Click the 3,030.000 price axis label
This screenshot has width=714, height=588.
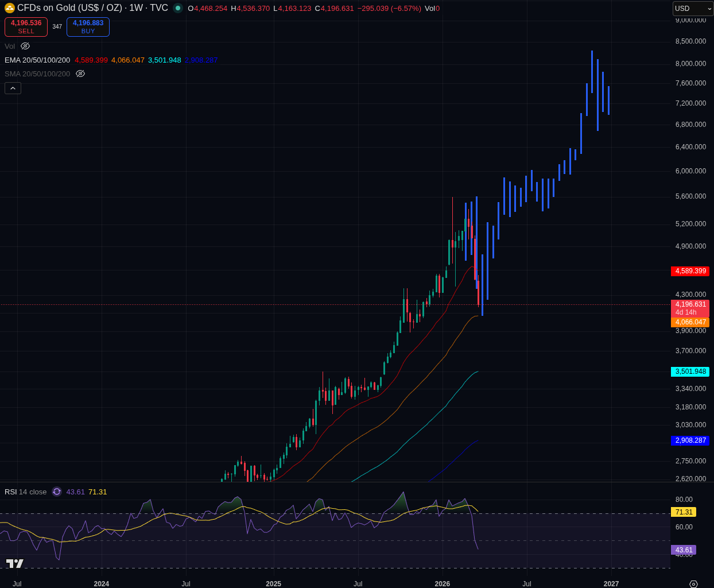[690, 425]
